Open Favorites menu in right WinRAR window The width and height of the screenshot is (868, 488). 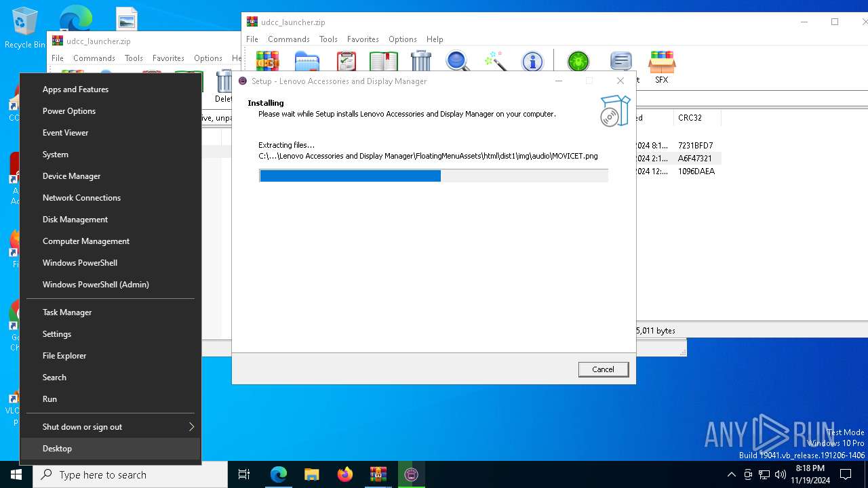[363, 39]
